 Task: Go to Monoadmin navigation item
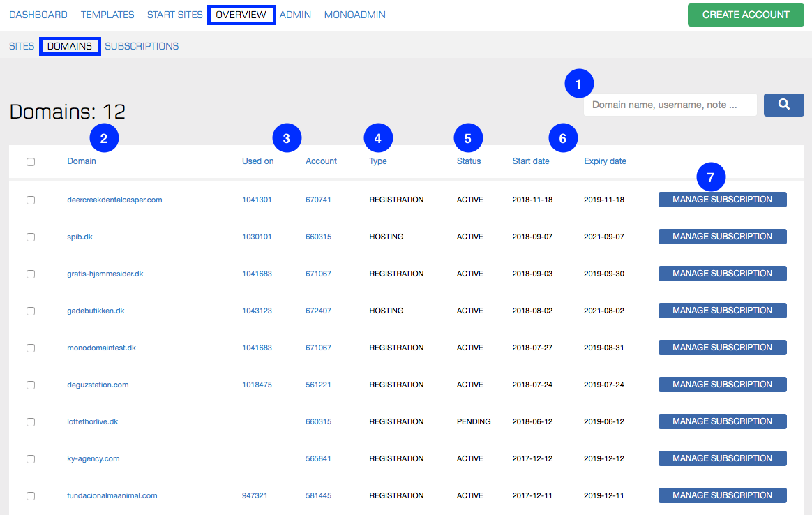pyautogui.click(x=355, y=15)
